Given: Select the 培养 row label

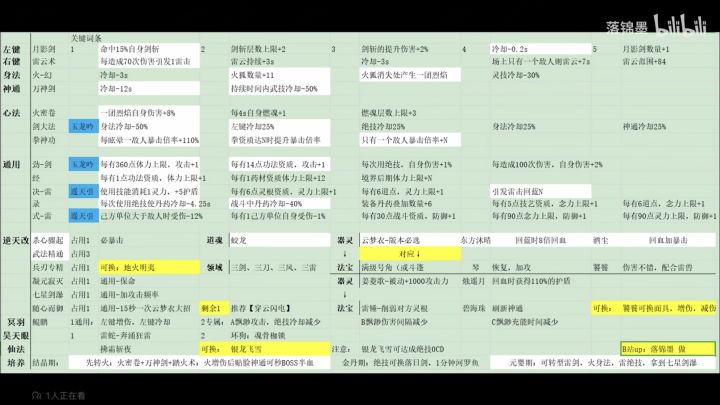Looking at the screenshot, I should pos(16,363).
